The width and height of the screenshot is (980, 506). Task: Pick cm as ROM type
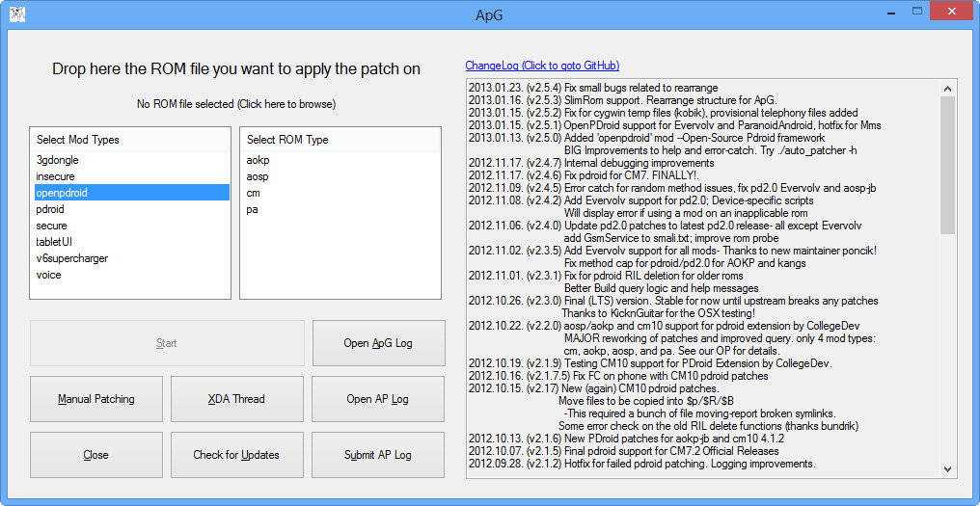[253, 193]
